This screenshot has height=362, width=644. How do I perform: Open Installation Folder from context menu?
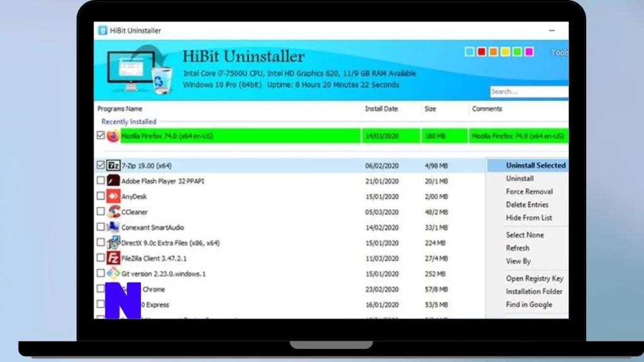[x=534, y=292]
